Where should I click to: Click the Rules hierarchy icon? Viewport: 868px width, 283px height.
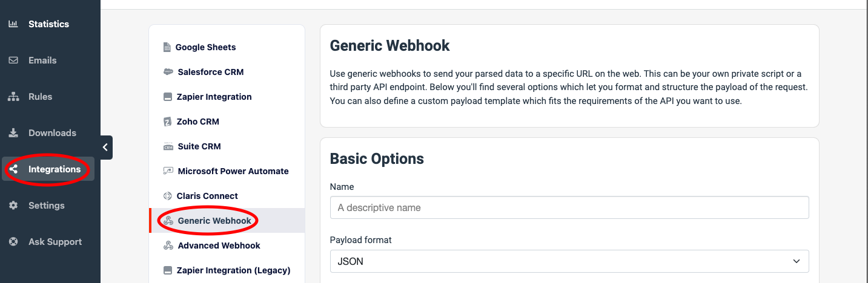point(13,97)
